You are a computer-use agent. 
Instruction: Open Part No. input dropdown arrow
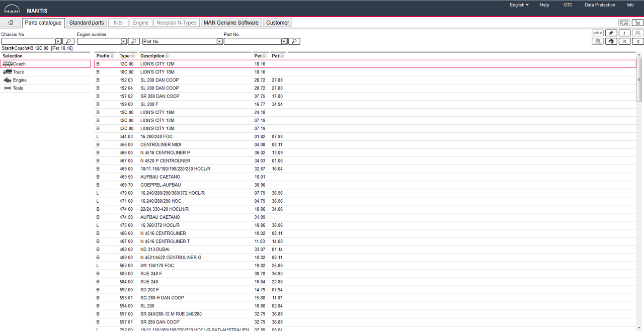284,41
